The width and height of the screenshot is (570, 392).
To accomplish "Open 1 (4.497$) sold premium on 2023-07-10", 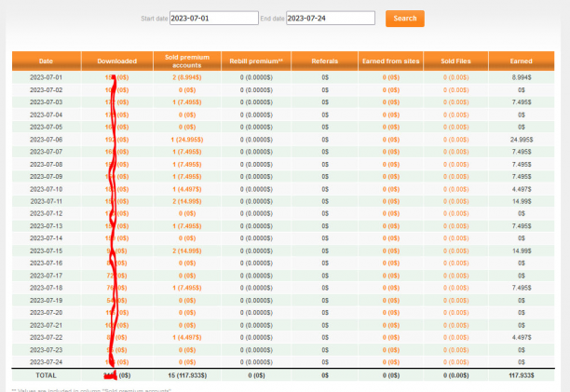I will pos(187,189).
